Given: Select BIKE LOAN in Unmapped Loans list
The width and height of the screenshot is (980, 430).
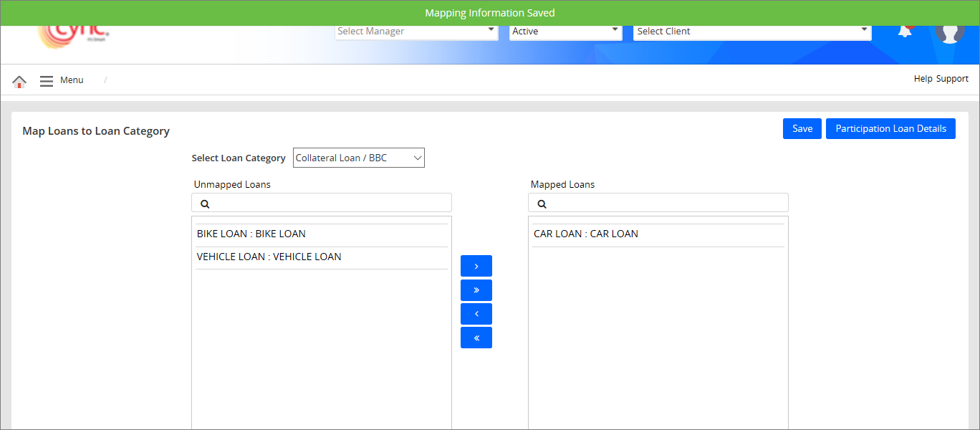Looking at the screenshot, I should [x=251, y=234].
